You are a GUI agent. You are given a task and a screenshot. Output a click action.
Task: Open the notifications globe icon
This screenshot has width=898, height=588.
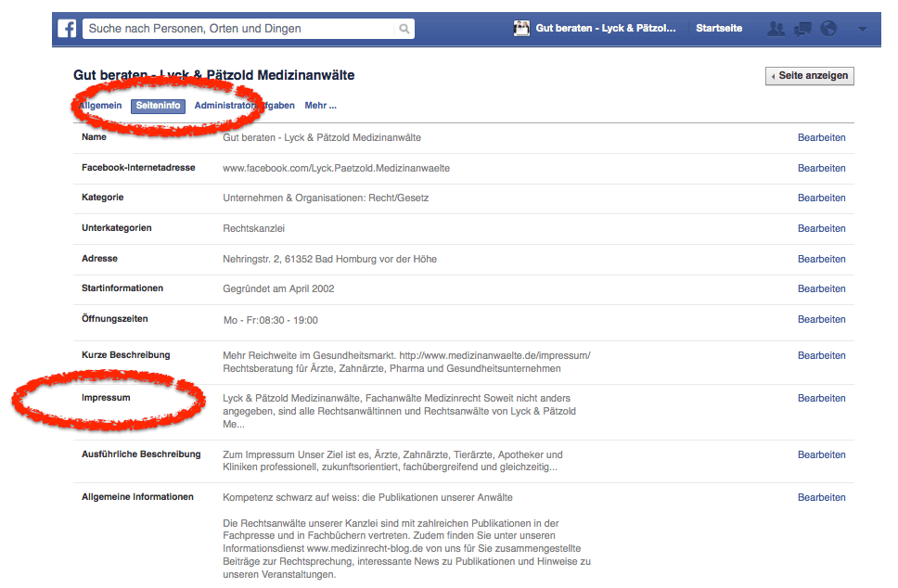[828, 28]
